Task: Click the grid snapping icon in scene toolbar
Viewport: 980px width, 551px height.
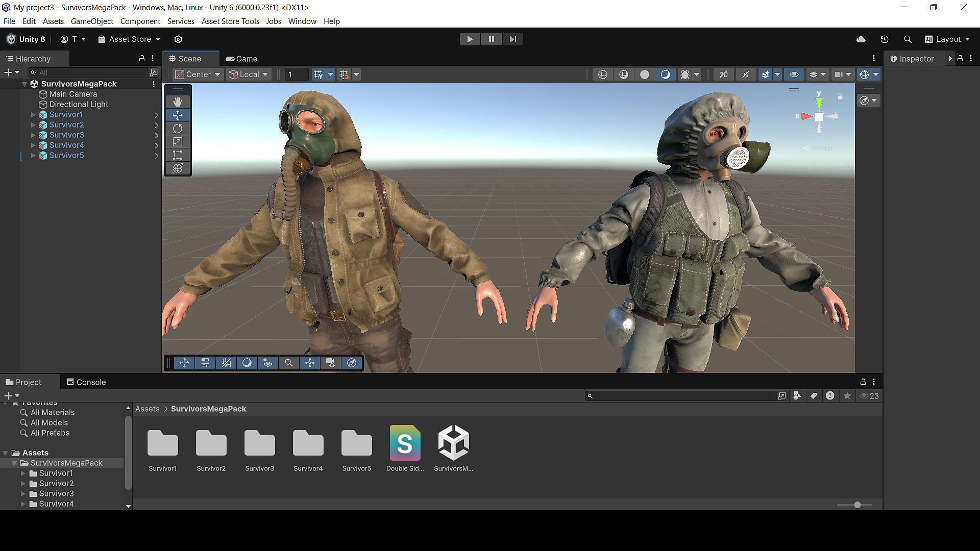Action: 318,74
